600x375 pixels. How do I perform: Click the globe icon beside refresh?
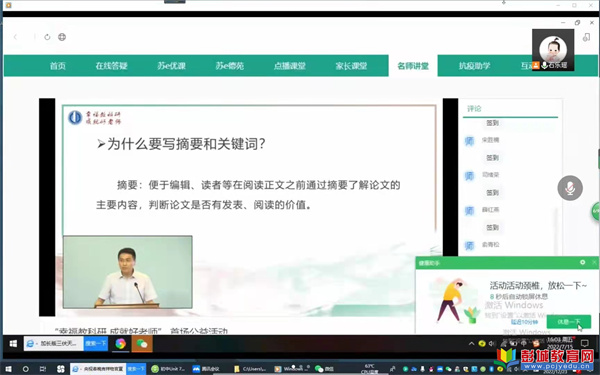(x=62, y=37)
